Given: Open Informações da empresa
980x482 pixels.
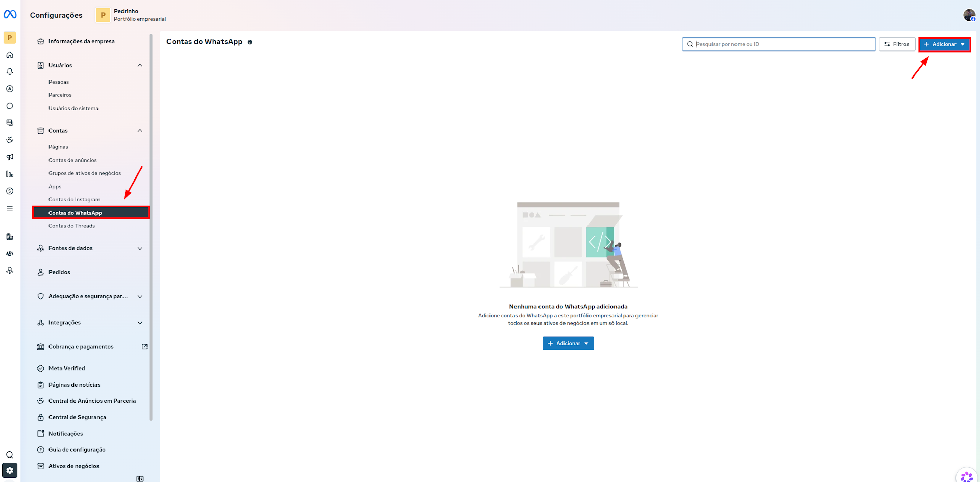Looking at the screenshot, I should (81, 42).
